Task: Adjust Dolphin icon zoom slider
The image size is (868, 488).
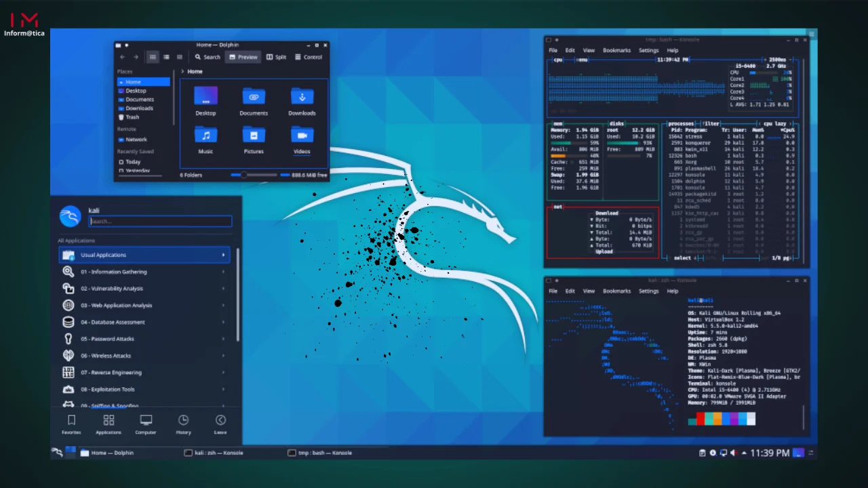Action: pyautogui.click(x=254, y=175)
